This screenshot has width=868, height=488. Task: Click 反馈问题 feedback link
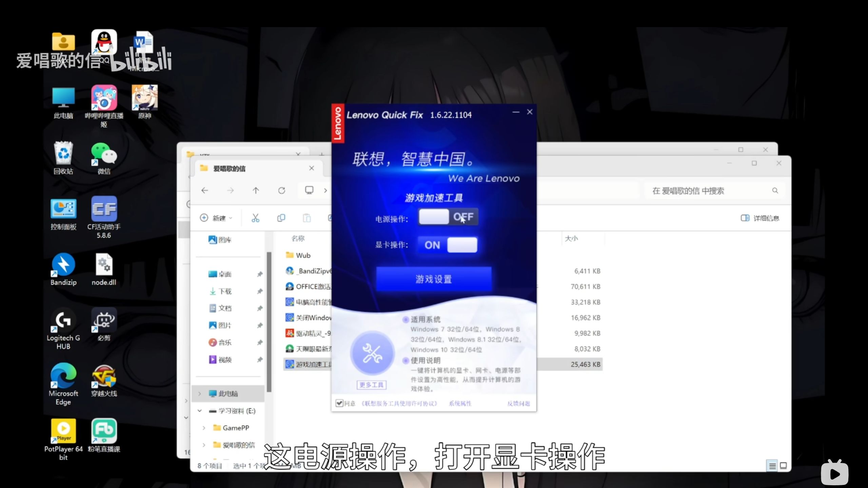click(518, 403)
